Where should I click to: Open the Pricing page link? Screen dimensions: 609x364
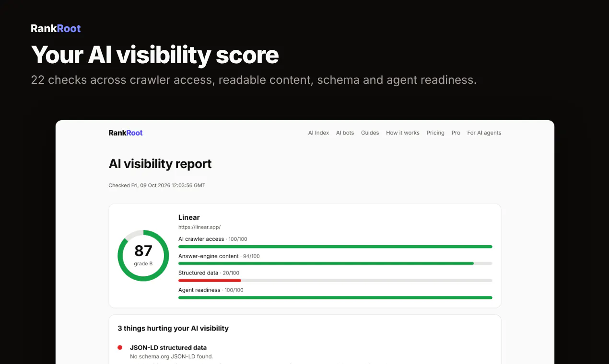pyautogui.click(x=435, y=133)
